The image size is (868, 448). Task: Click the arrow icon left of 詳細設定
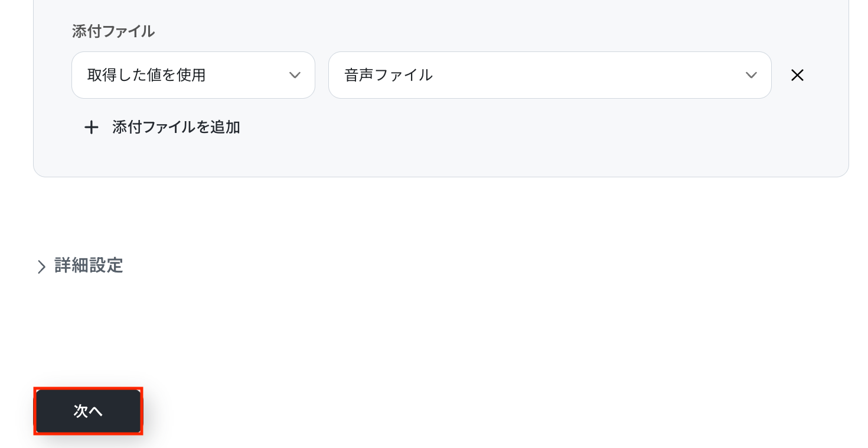(x=41, y=267)
